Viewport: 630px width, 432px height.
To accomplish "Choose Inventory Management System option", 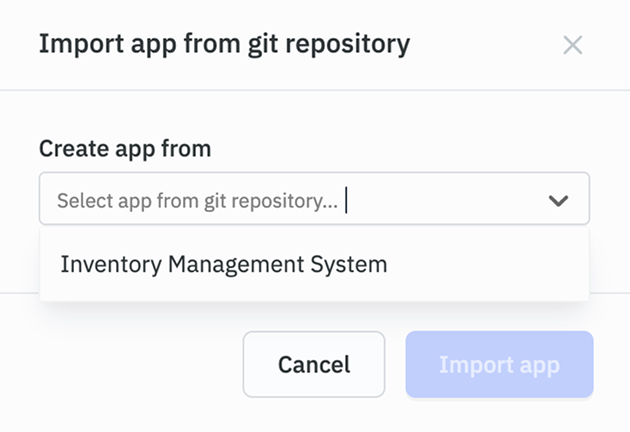I will click(x=223, y=265).
